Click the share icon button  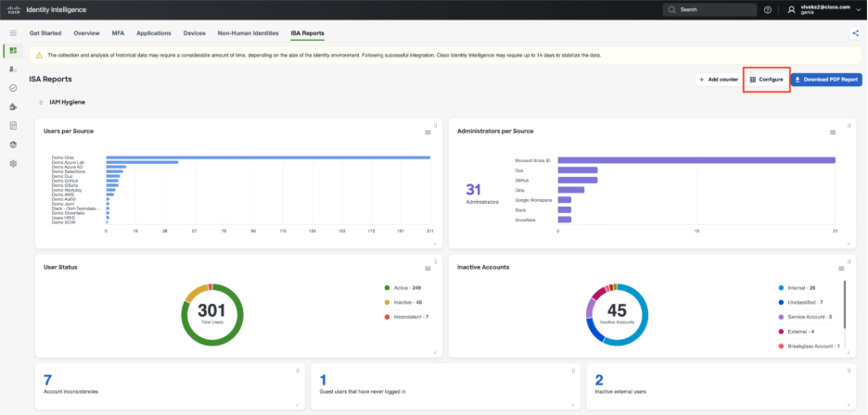tap(854, 32)
